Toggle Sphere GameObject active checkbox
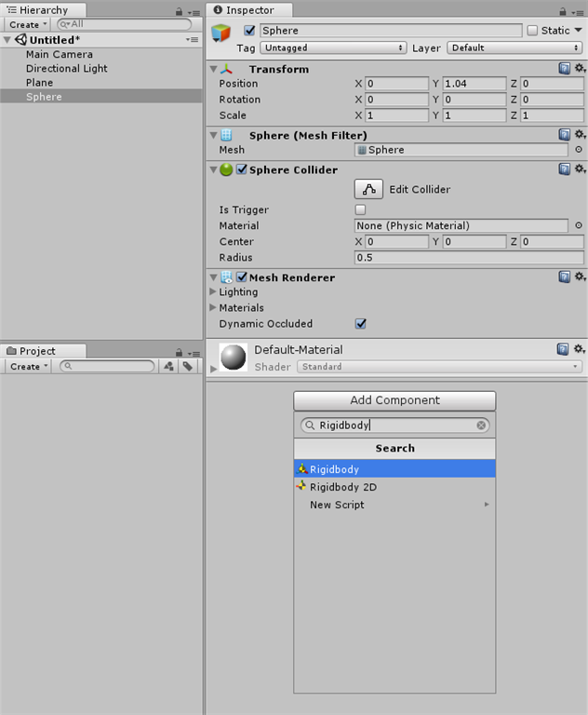Viewport: 588px width, 715px height. pos(249,30)
